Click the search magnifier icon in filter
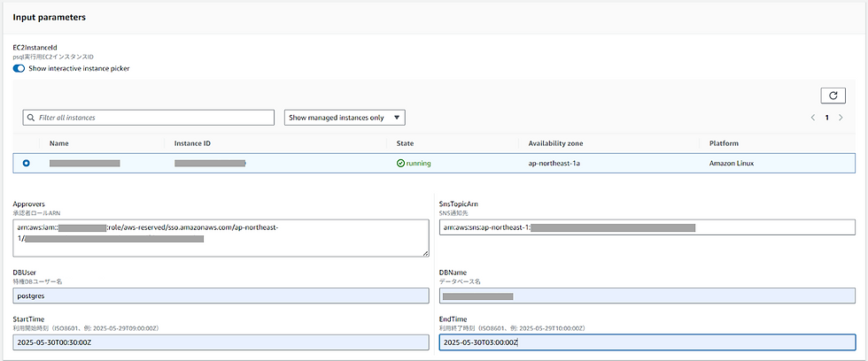Screen dimensions: 868x361 point(31,118)
